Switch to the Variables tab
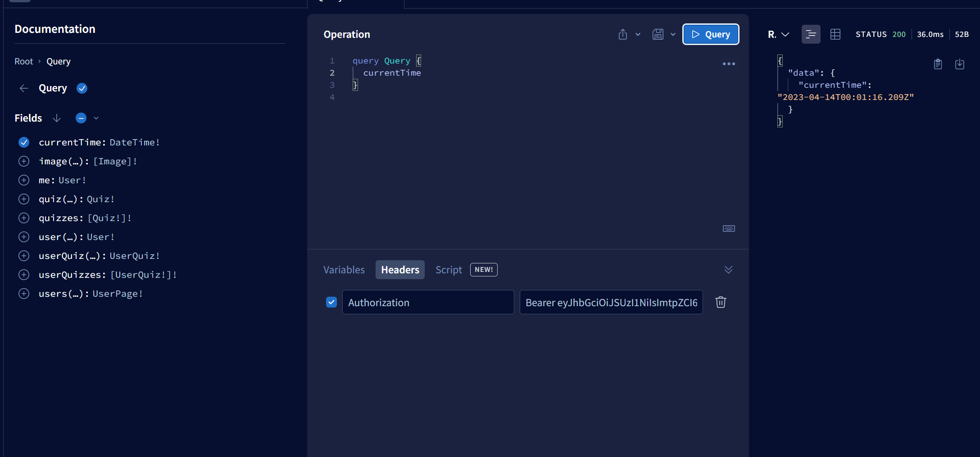The height and width of the screenshot is (457, 980). 344,269
